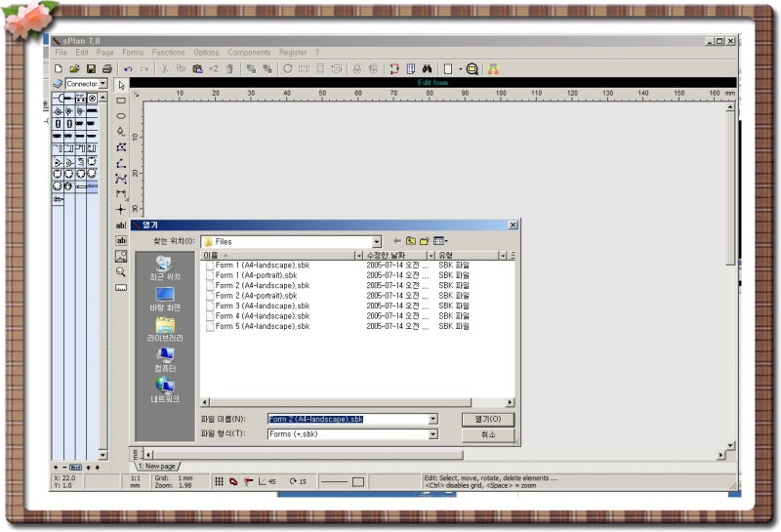
Task: Select the Insert image tool
Action: (121, 256)
